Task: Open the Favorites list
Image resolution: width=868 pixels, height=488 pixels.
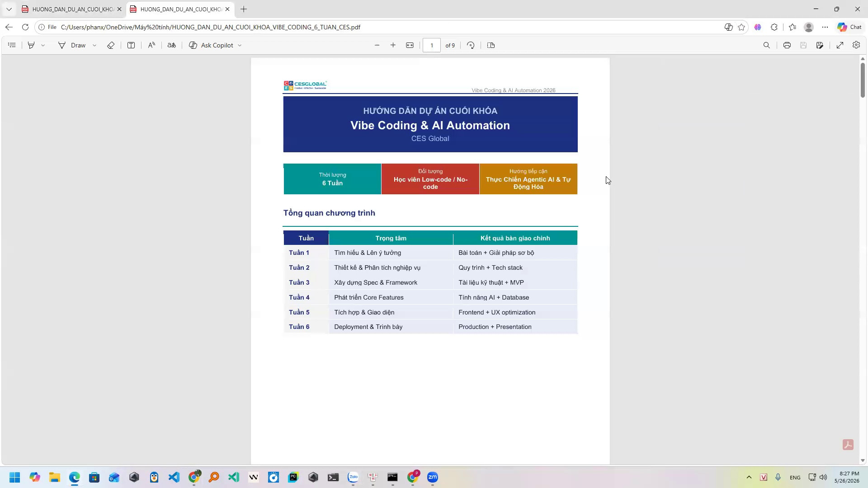Action: click(793, 27)
